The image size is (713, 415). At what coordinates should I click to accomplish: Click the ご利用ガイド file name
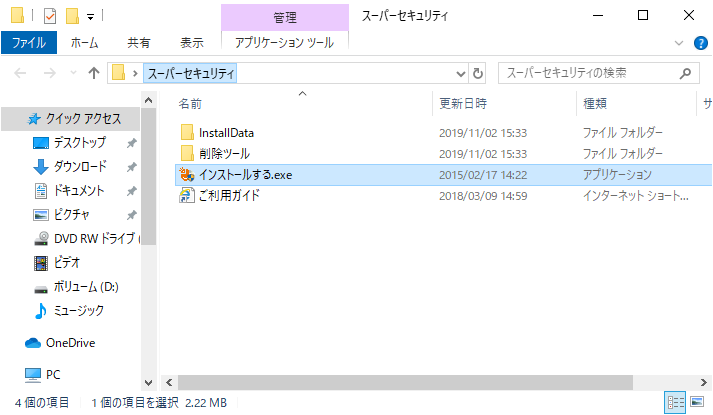[229, 195]
